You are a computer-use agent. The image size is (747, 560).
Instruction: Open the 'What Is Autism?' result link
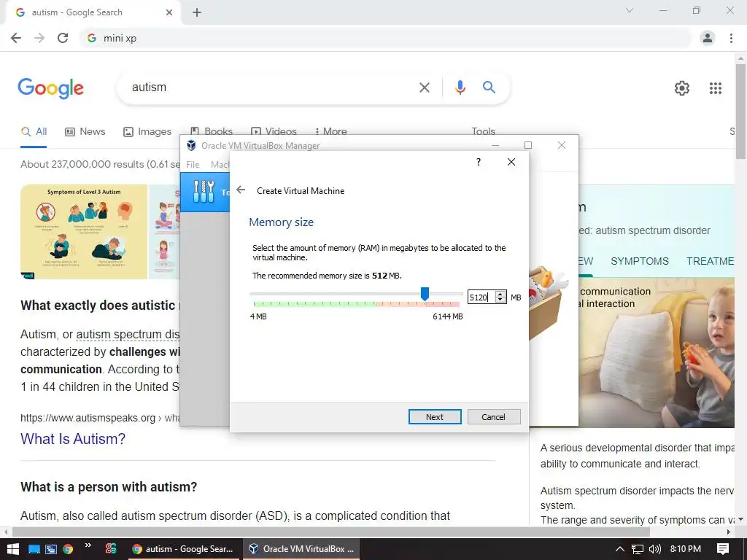click(x=73, y=438)
